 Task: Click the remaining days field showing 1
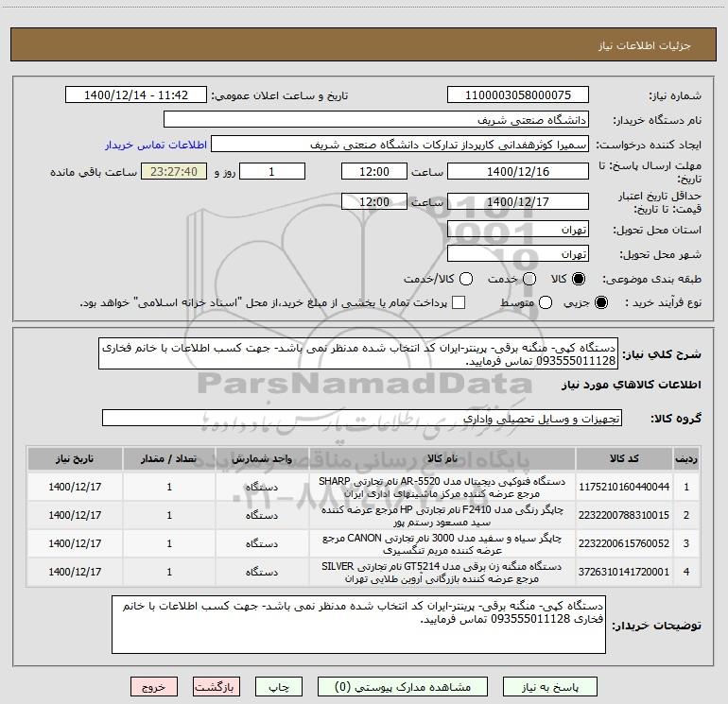pos(272,171)
